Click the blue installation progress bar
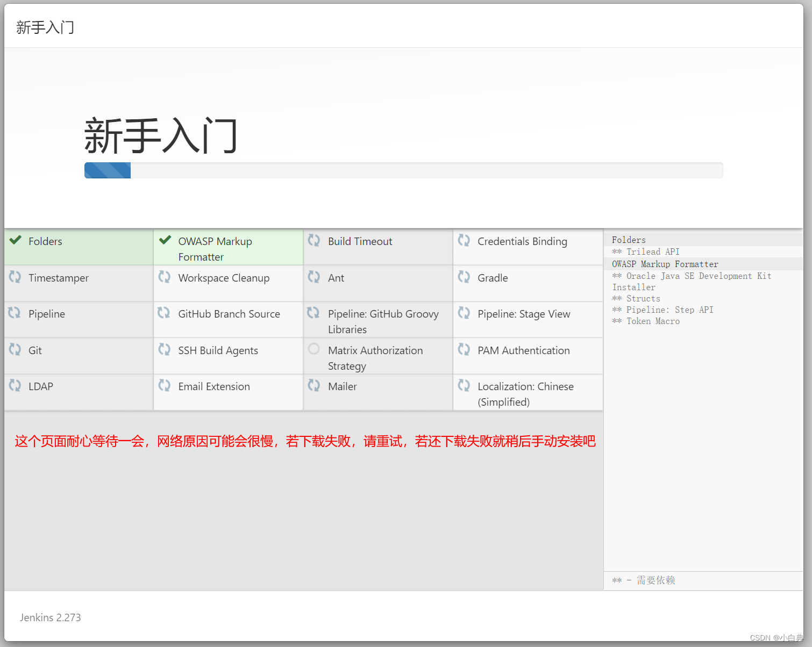The image size is (812, 647). pos(108,170)
